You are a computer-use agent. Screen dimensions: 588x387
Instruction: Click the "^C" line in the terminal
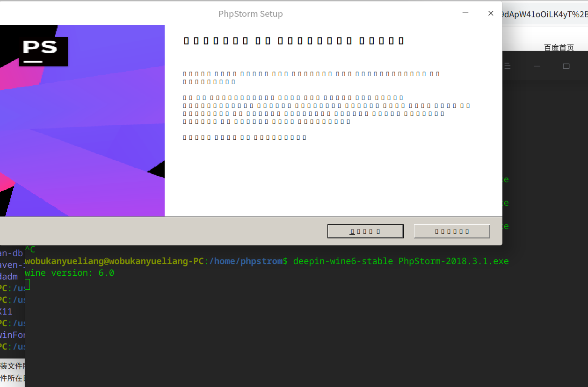pos(30,250)
